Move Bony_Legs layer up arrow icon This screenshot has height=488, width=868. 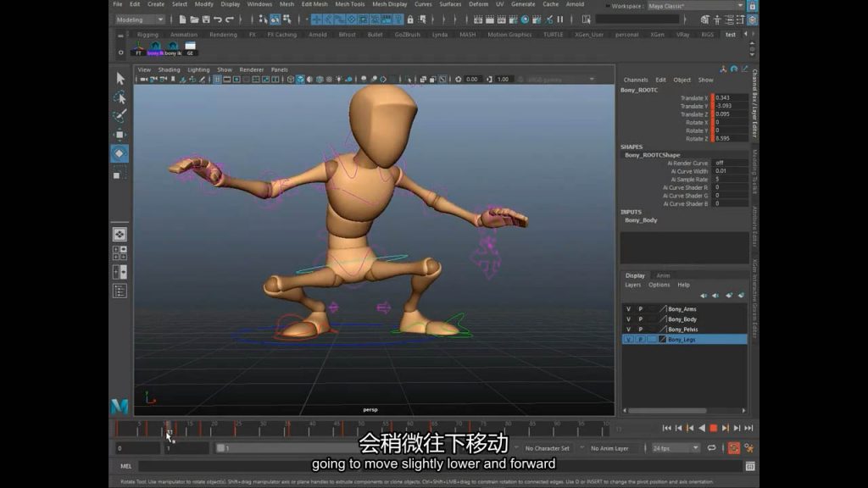pos(704,296)
